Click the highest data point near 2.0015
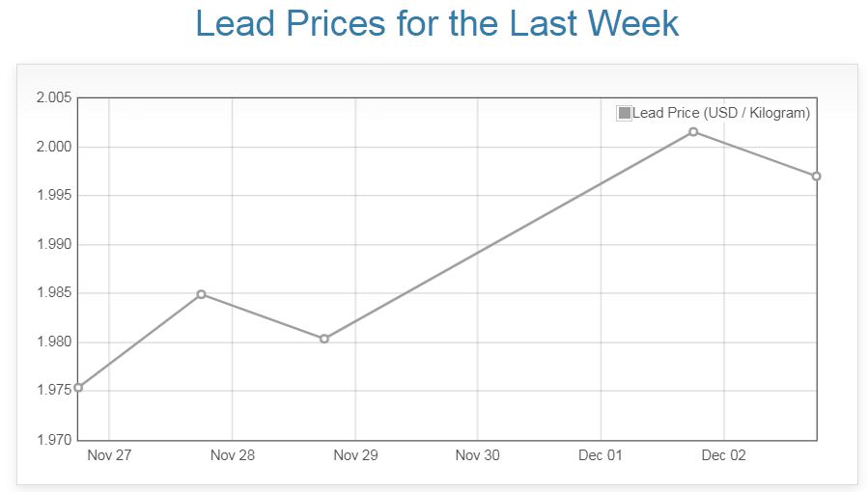 693,131
